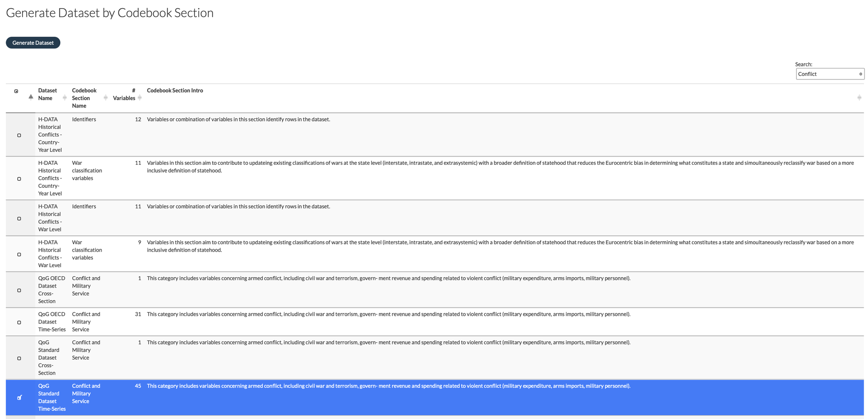Check H-DATA Country-Year Level Identifiers row checkbox
Screen dimensions: 868x419
(x=19, y=135)
